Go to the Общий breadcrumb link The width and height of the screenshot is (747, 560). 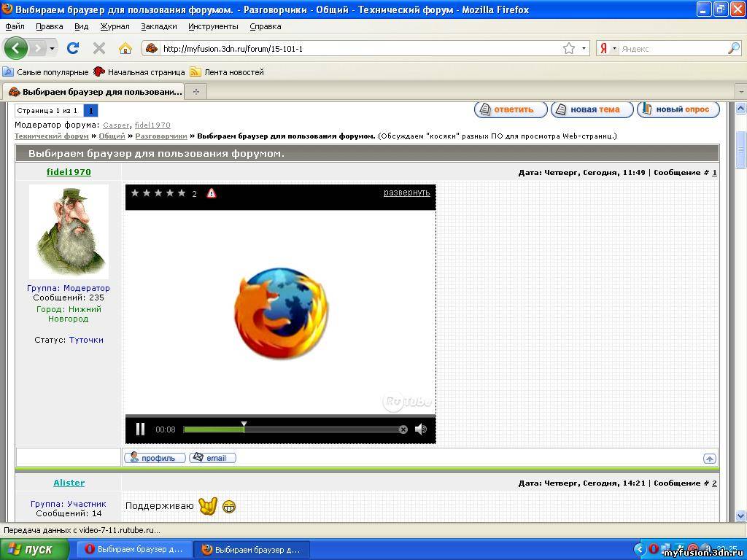pos(112,136)
